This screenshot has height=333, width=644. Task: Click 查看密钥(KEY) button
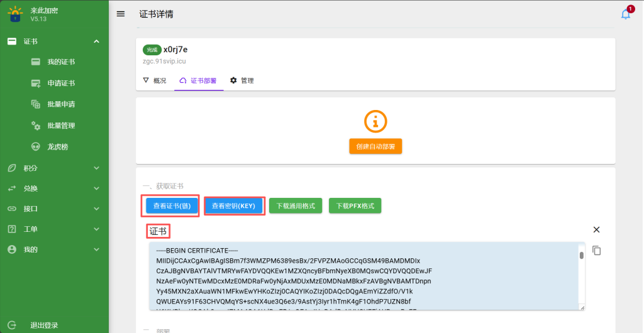233,205
